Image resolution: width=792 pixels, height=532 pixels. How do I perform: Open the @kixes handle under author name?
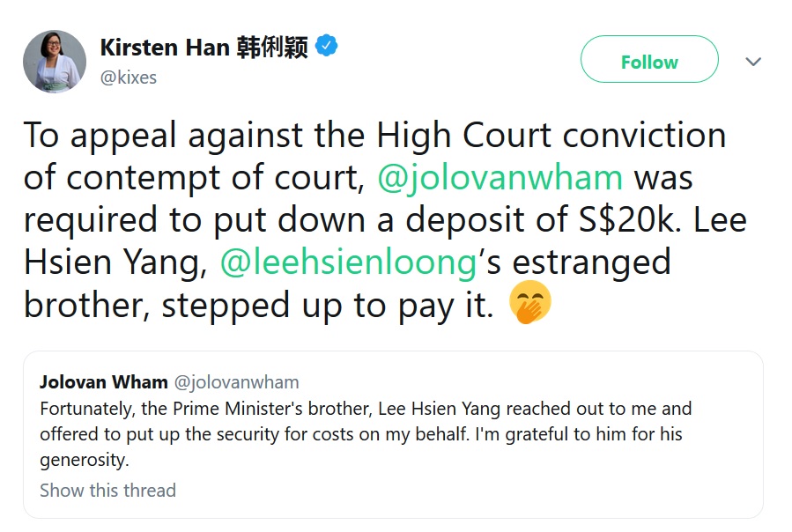(129, 78)
